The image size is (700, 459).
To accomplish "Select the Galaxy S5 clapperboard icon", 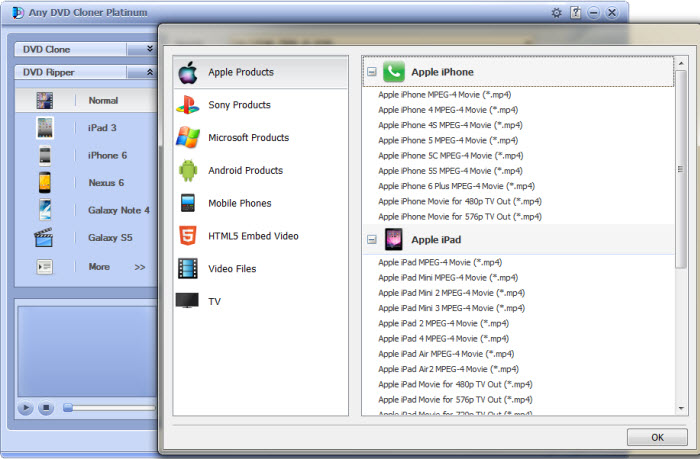I will [44, 237].
